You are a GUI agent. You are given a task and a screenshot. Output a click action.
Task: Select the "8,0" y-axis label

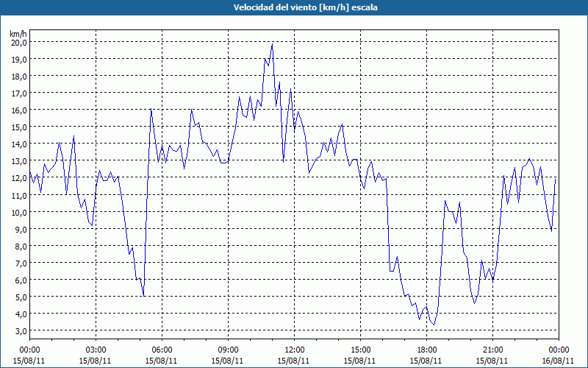[21, 246]
